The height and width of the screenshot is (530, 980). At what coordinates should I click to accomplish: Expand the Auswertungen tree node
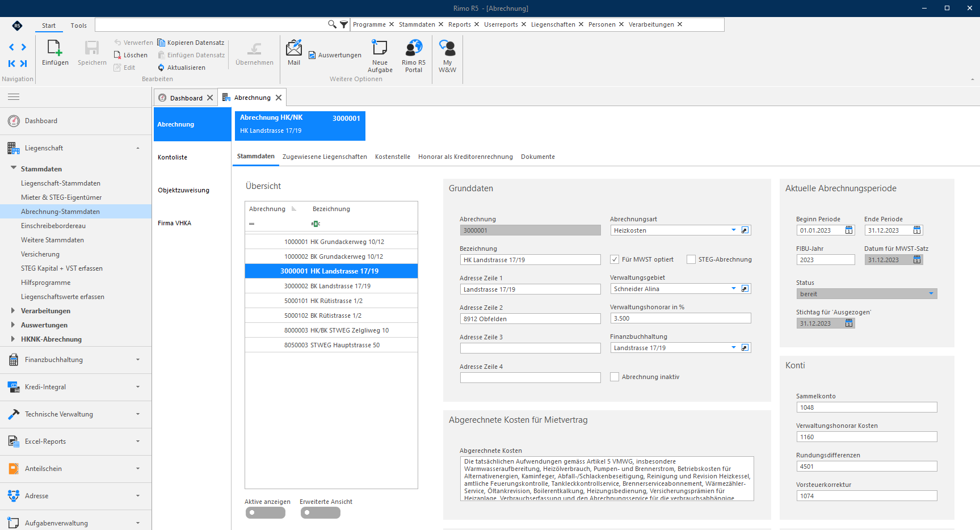coord(13,325)
